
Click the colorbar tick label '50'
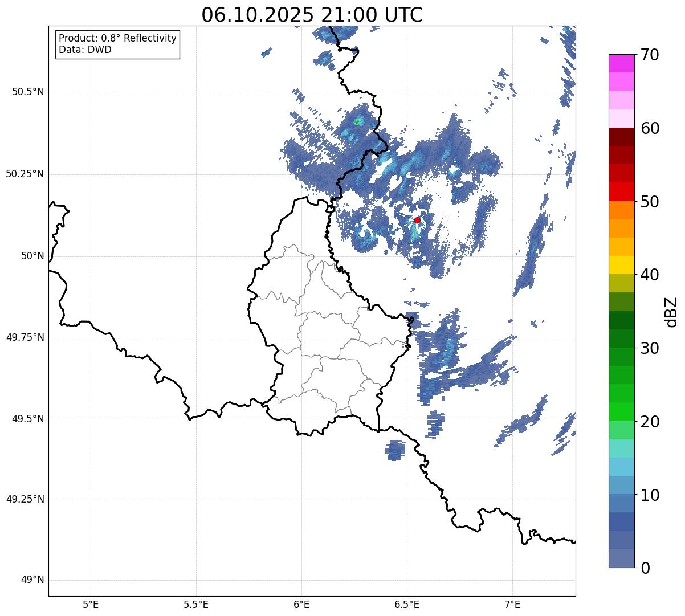pos(650,202)
